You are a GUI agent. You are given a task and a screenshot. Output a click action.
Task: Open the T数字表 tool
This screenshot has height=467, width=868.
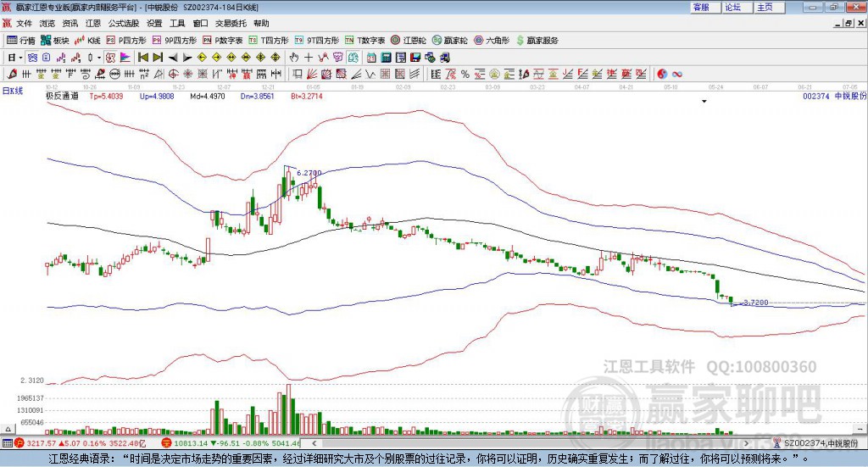[x=364, y=41]
